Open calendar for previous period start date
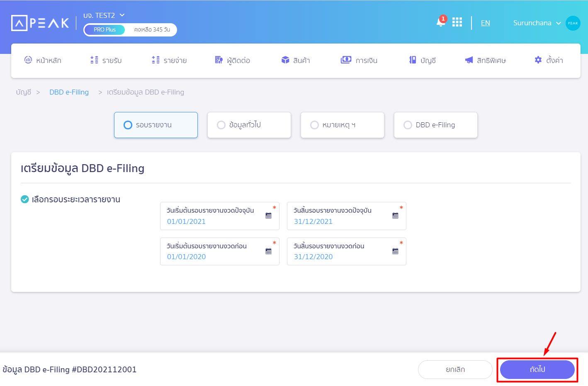588x386 pixels. (269, 251)
